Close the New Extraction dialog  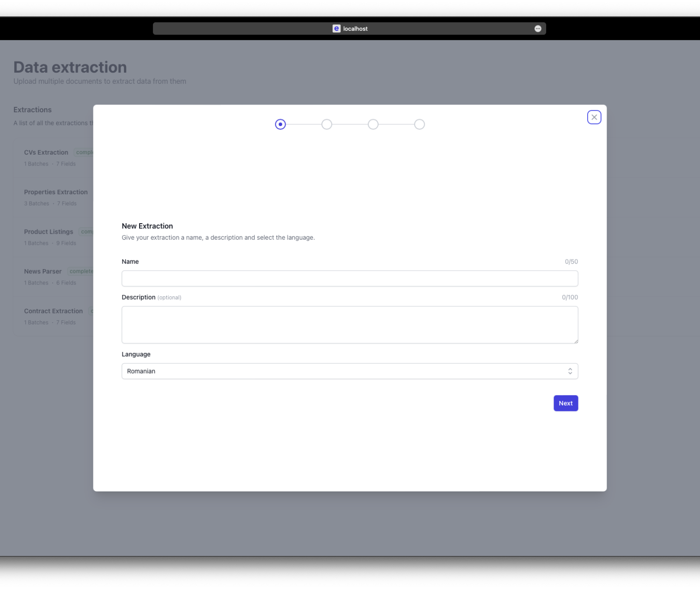coord(594,117)
